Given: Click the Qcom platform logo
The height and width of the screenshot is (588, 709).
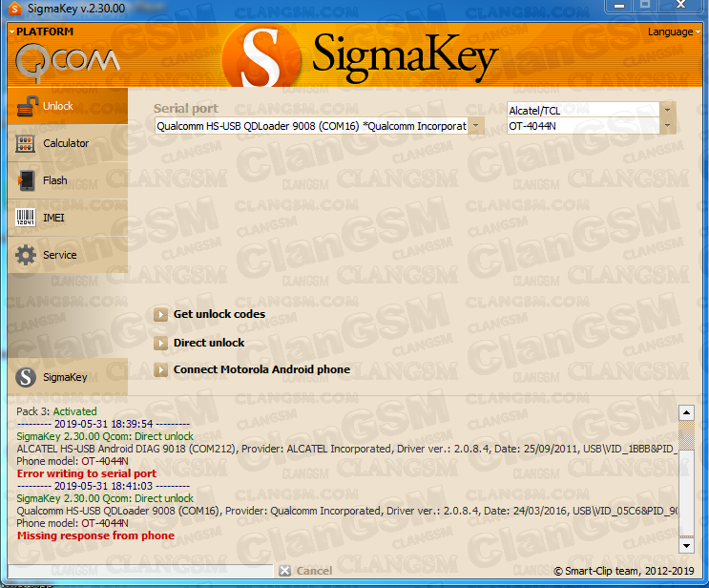Looking at the screenshot, I should [x=68, y=62].
